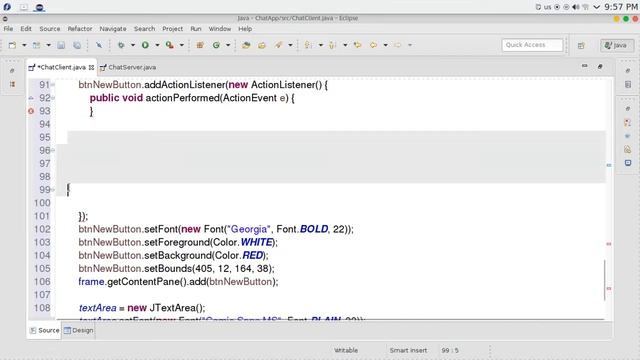Toggle code fold at line 99

pyautogui.click(x=53, y=190)
